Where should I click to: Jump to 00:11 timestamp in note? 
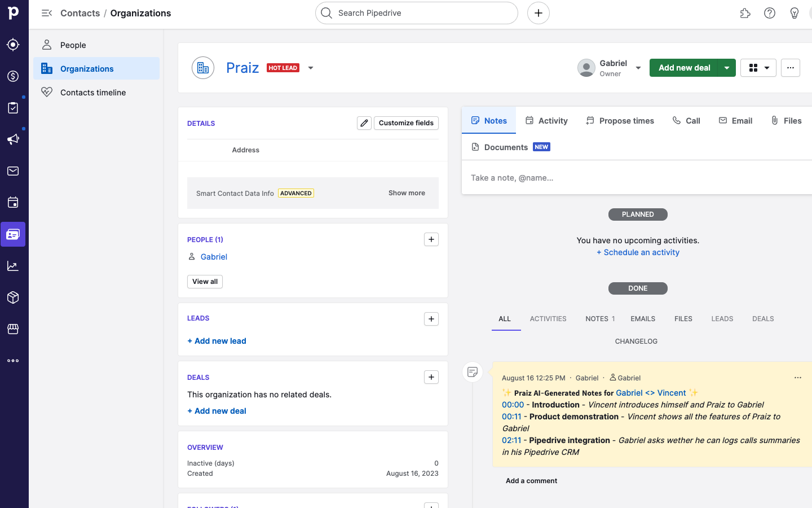point(511,417)
